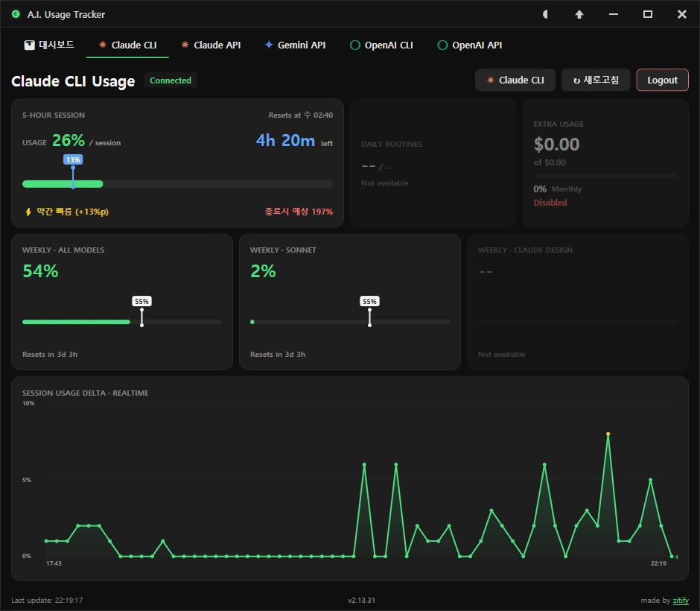The height and width of the screenshot is (611, 700).
Task: Click the Last update 22:19:17 status text
Action: click(47, 601)
